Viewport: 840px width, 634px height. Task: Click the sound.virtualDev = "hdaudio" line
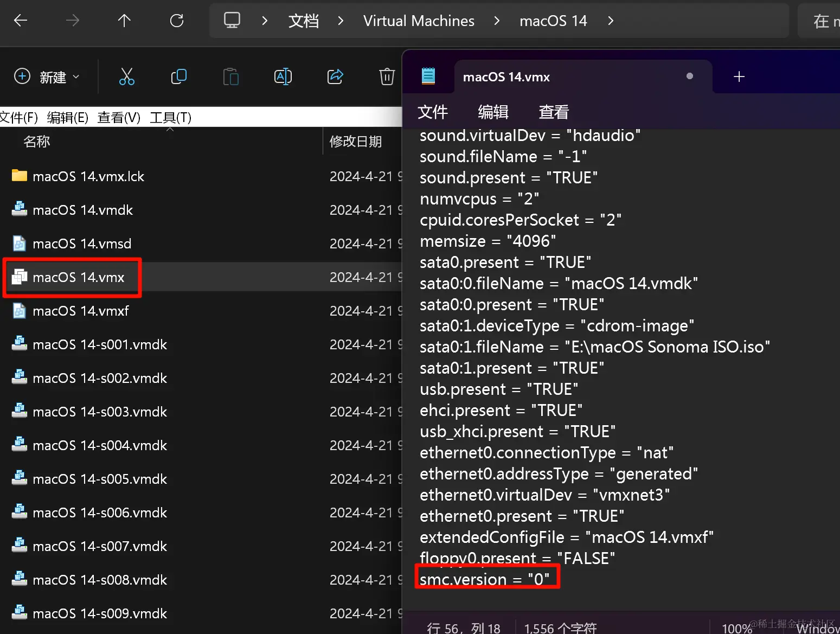530,135
